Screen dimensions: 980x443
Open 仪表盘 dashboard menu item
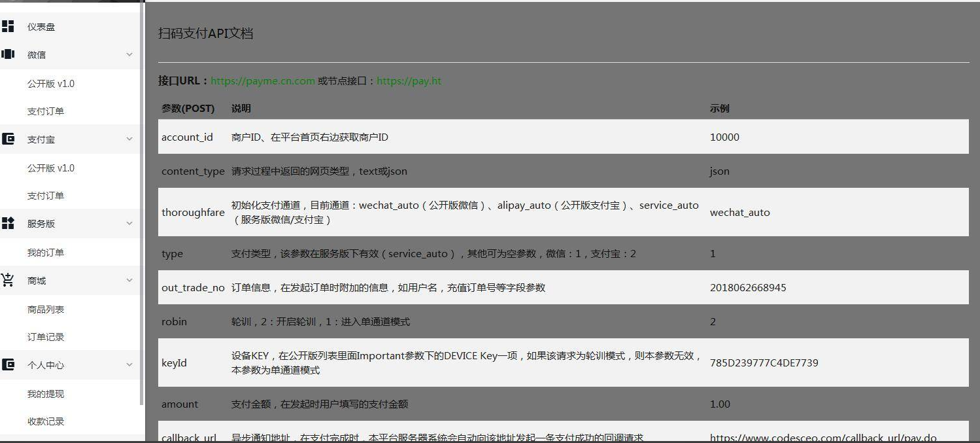[41, 27]
